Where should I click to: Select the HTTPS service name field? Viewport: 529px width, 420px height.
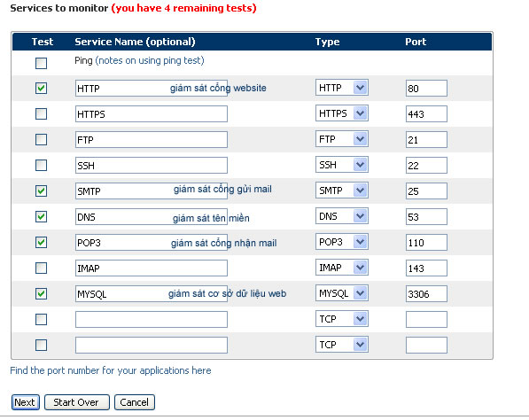152,114
